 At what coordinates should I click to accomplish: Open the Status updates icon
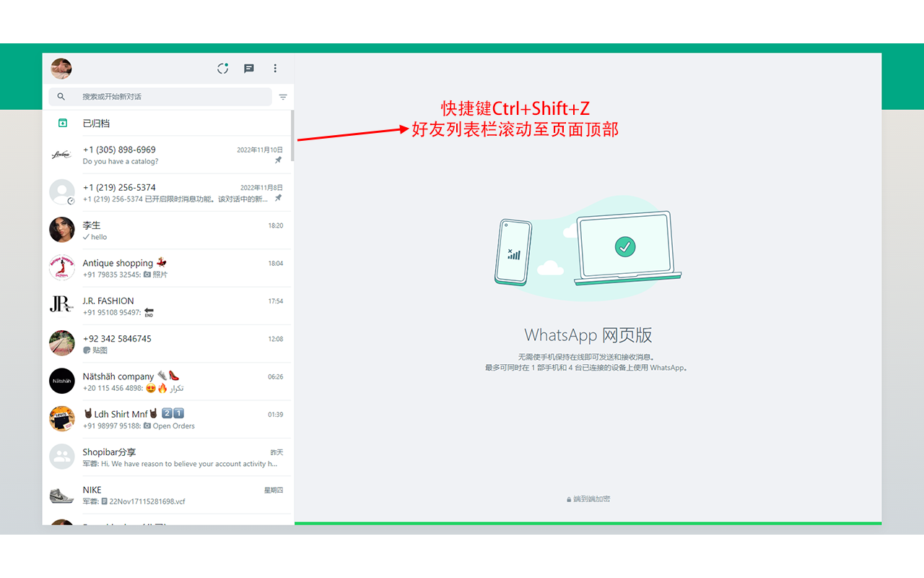pos(223,69)
